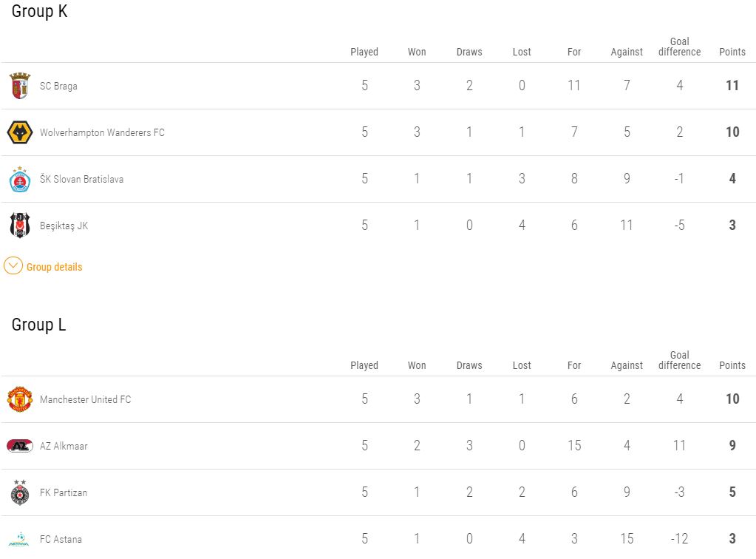Click the FC Astana logo
756x559 pixels.
click(20, 539)
